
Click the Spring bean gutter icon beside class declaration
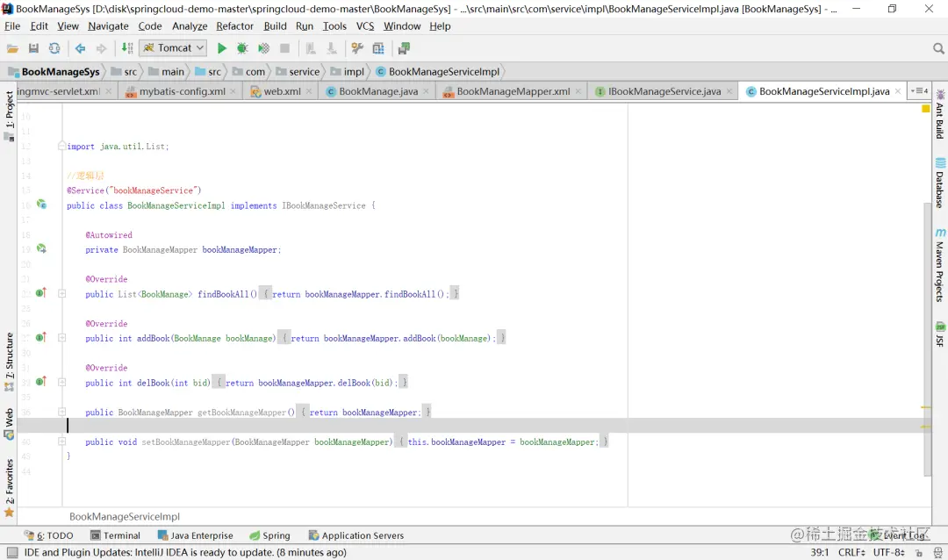[42, 205]
